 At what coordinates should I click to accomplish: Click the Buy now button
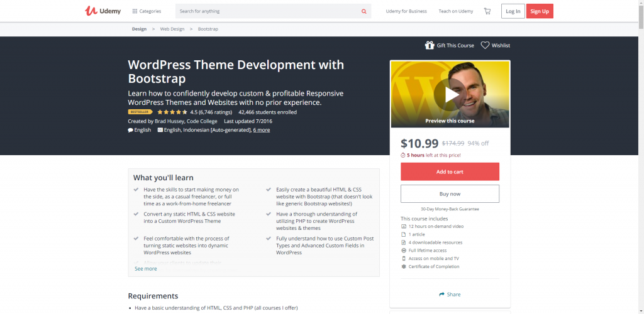[450, 194]
